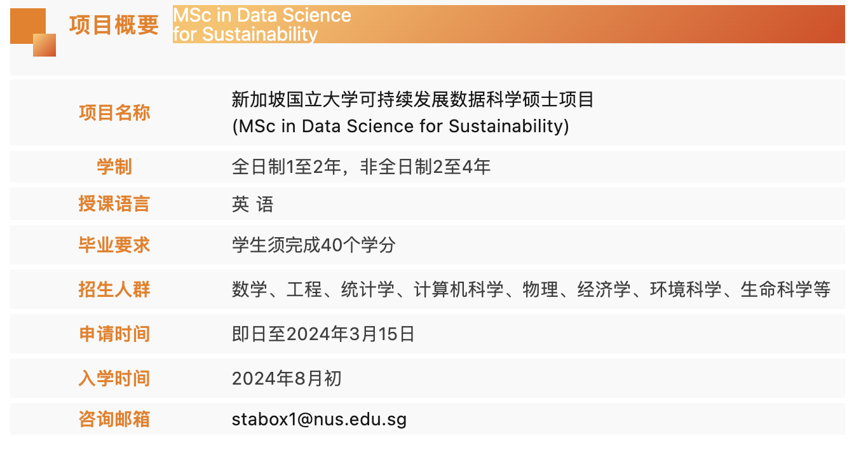Click the 2024年8月初 enrollment date

pos(287,379)
